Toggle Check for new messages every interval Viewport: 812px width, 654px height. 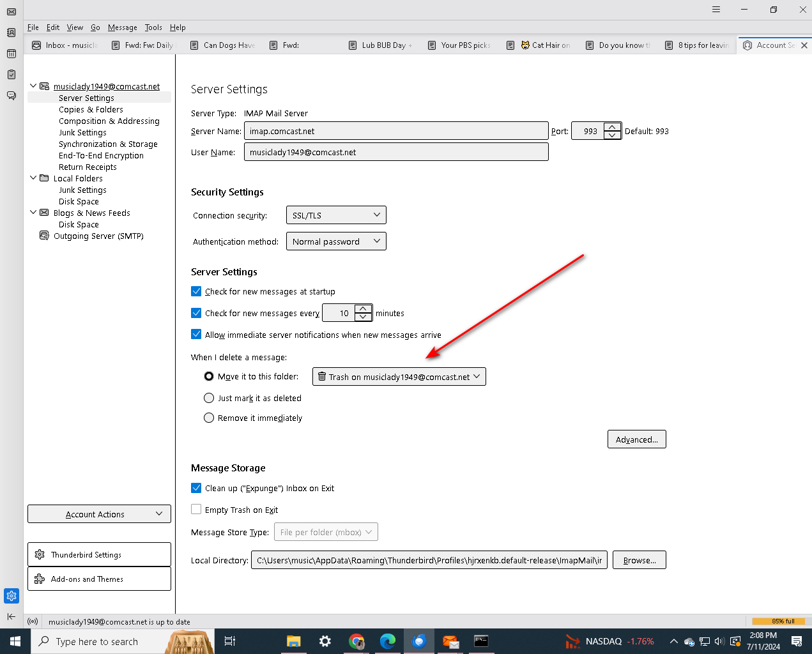coord(196,313)
